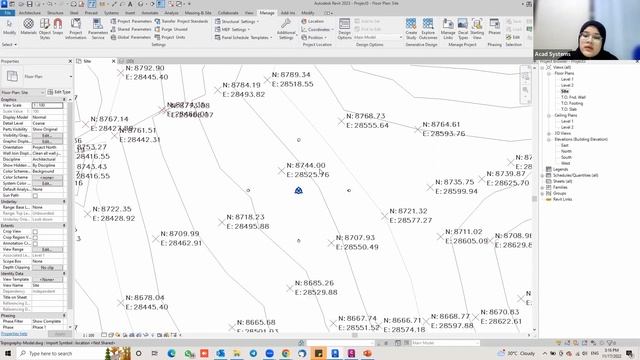Switch to the Architecture ribbon tab
This screenshot has width=640, height=360.
click(30, 13)
